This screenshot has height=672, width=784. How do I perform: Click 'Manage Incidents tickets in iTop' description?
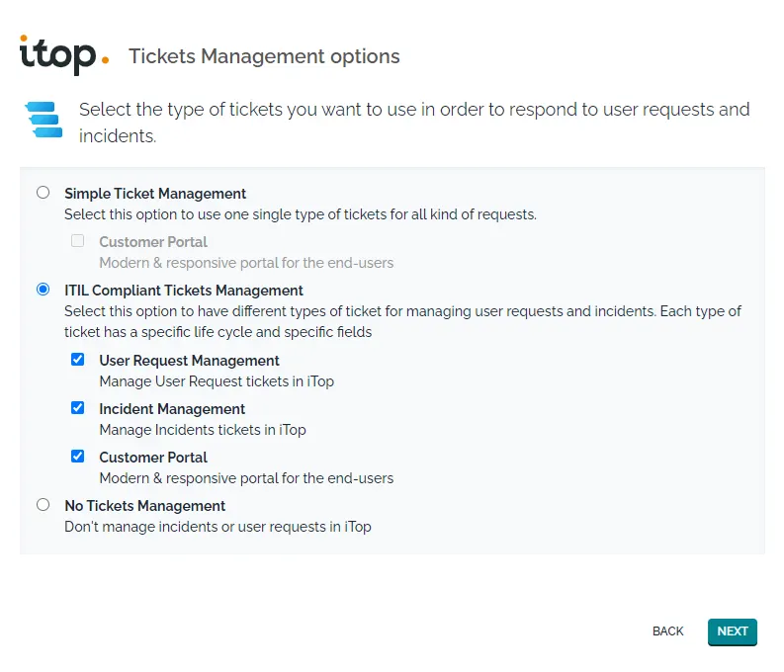[203, 430]
